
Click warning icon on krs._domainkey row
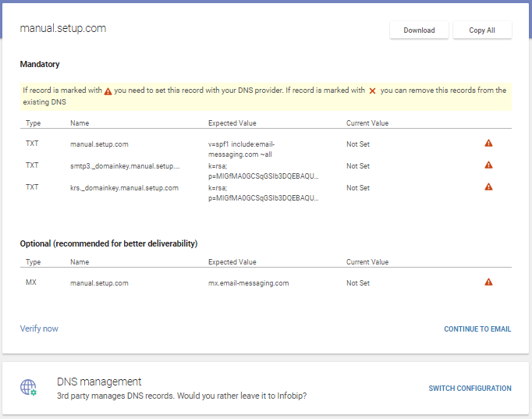coord(488,187)
